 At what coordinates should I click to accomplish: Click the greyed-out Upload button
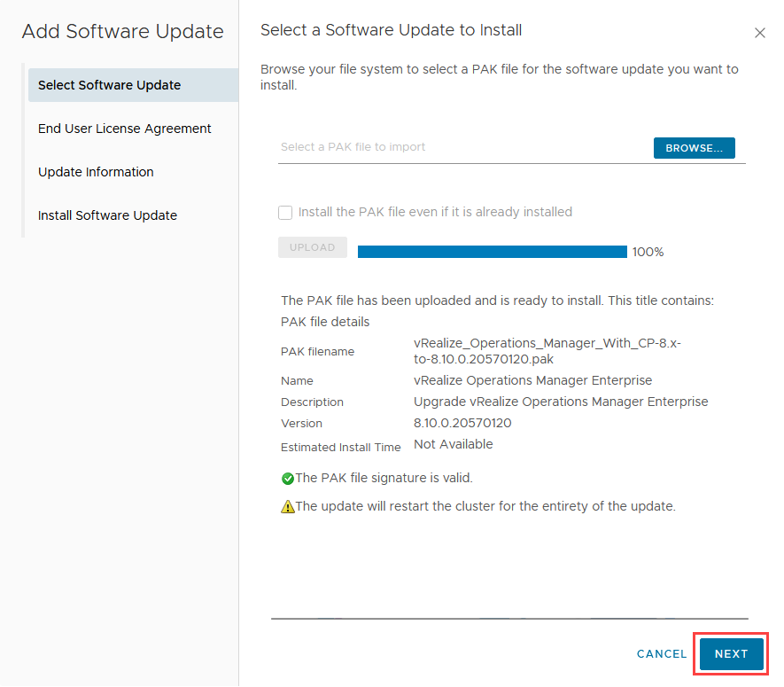point(313,247)
